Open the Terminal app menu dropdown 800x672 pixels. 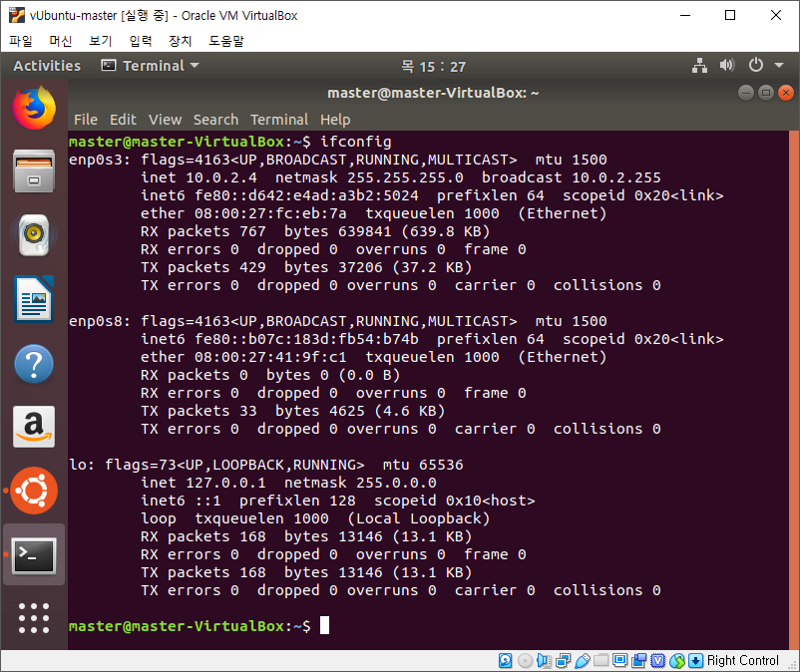click(151, 66)
